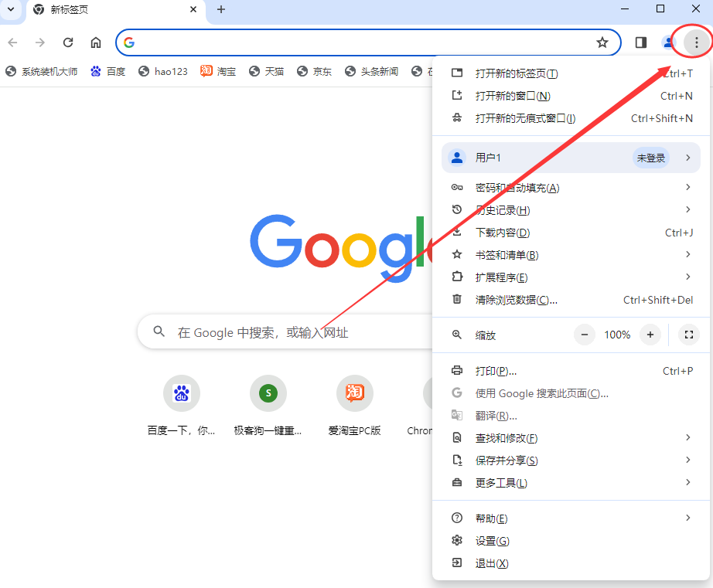Open 设置 from the menu
The width and height of the screenshot is (713, 588).
pos(572,541)
